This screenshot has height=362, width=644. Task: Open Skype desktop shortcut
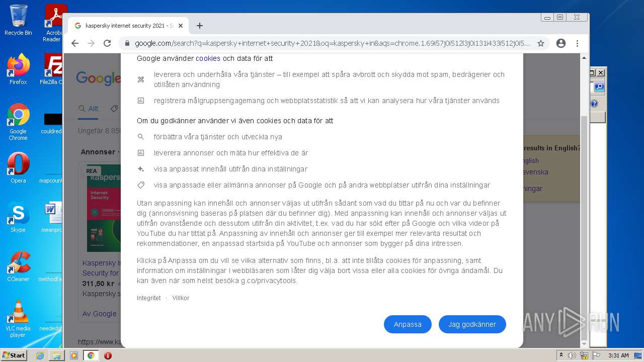pyautogui.click(x=18, y=217)
